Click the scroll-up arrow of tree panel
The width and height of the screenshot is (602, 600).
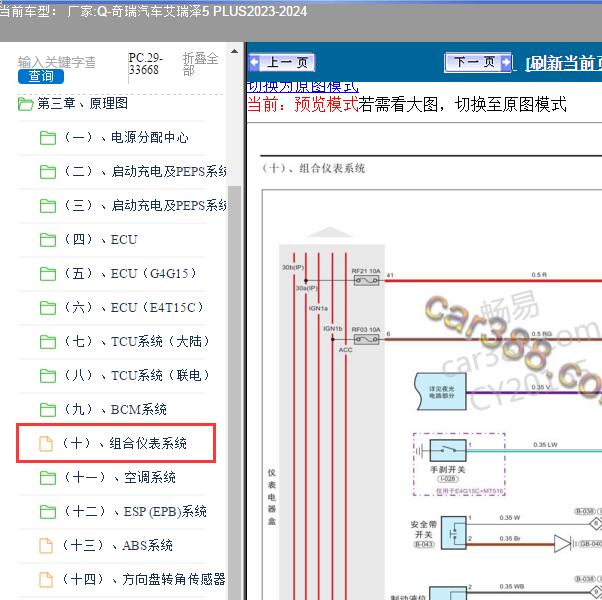click(234, 51)
